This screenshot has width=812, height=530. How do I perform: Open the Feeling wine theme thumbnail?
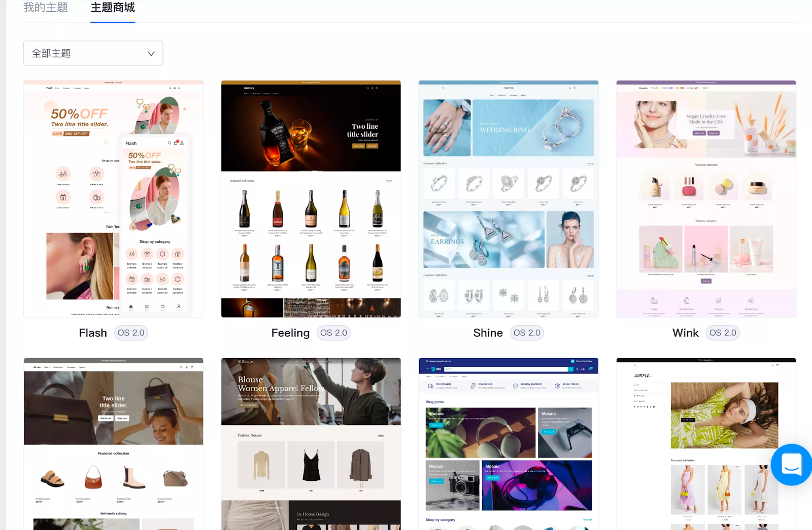(311, 199)
